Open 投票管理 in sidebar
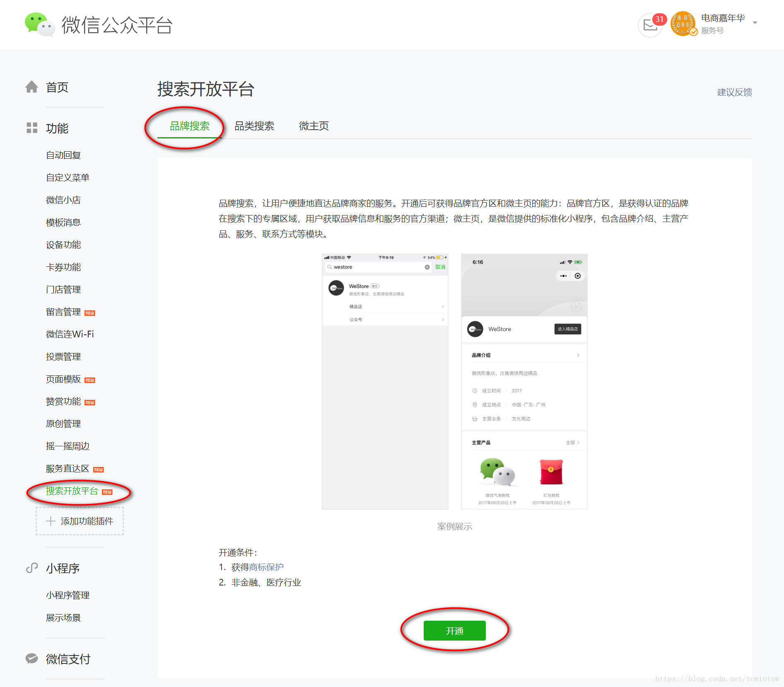The width and height of the screenshot is (784, 687). 63,356
